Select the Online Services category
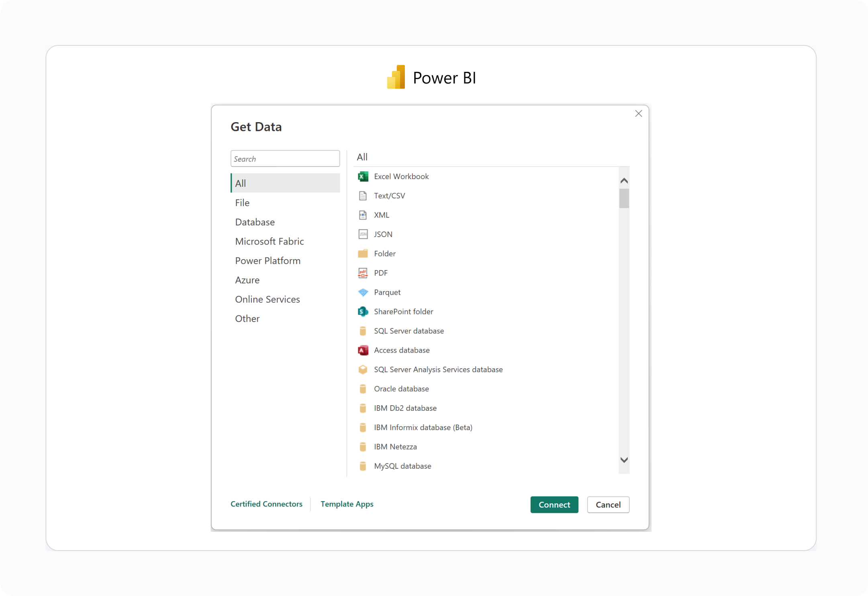This screenshot has height=596, width=868. (x=268, y=299)
